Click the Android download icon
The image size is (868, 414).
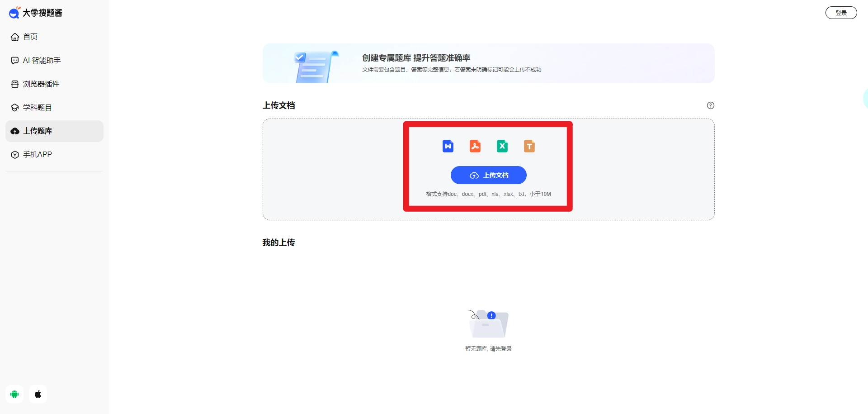pyautogui.click(x=14, y=394)
